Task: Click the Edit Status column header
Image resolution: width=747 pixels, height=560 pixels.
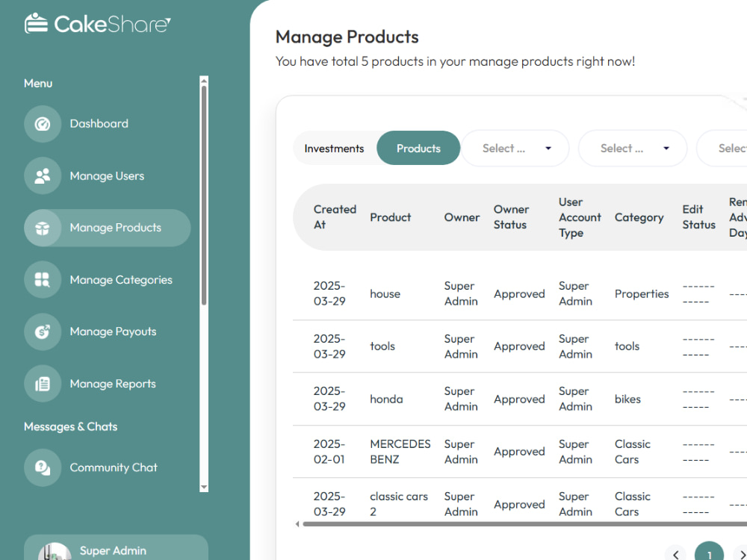Action: (699, 217)
